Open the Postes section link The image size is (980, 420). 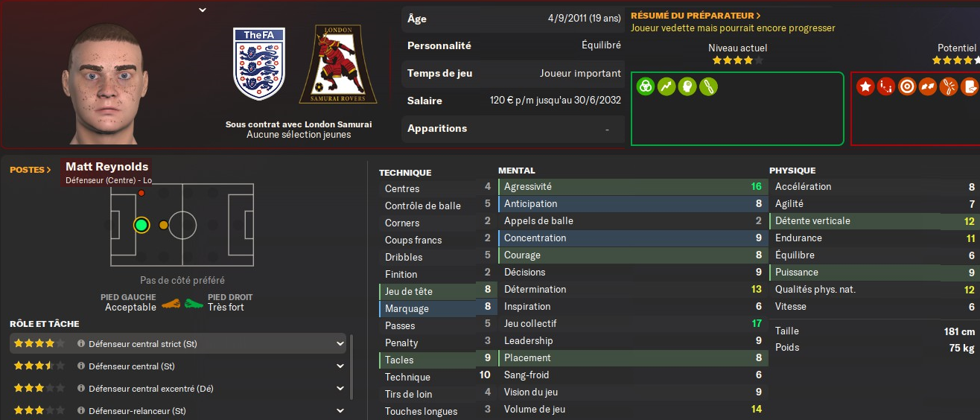31,170
